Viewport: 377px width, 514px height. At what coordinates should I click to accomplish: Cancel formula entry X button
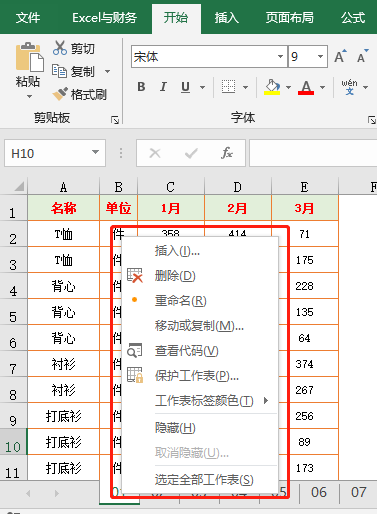click(x=155, y=153)
